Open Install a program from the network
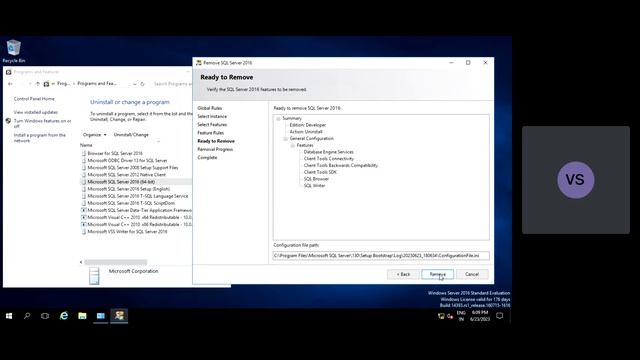640x360 pixels. pyautogui.click(x=40, y=138)
